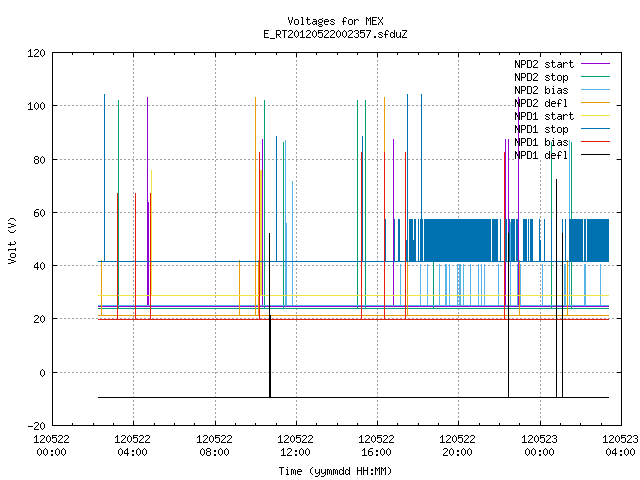Image resolution: width=640 pixels, height=480 pixels.
Task: Click the y-axis tick value -20
Action: tap(36, 426)
